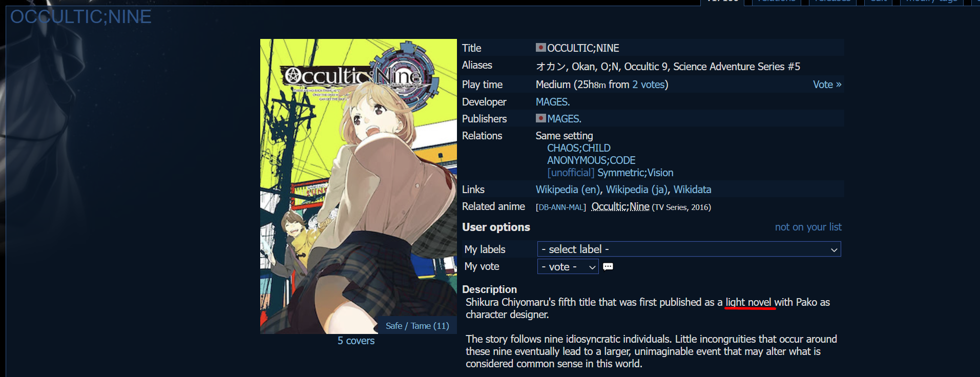Open the Wikidata link
Image resolution: width=980 pixels, height=377 pixels.
coord(692,190)
